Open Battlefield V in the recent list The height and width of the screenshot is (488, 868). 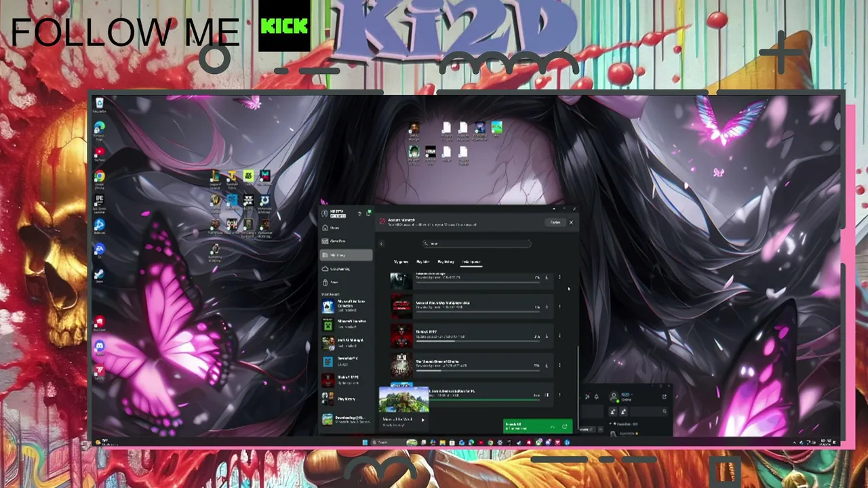click(347, 361)
